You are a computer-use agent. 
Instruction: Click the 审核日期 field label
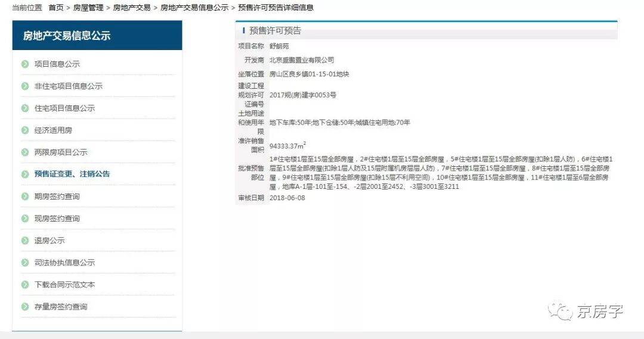[251, 198]
